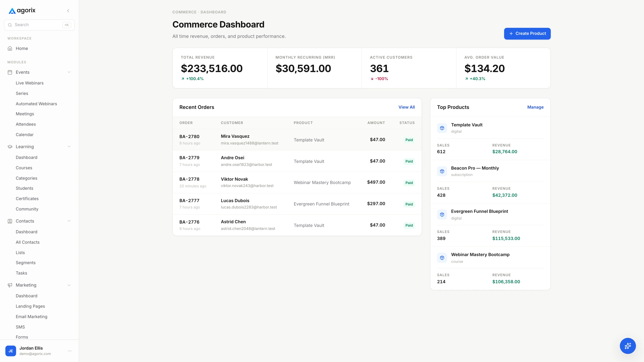Focus the Search input field
This screenshot has width=644, height=362.
click(x=39, y=25)
